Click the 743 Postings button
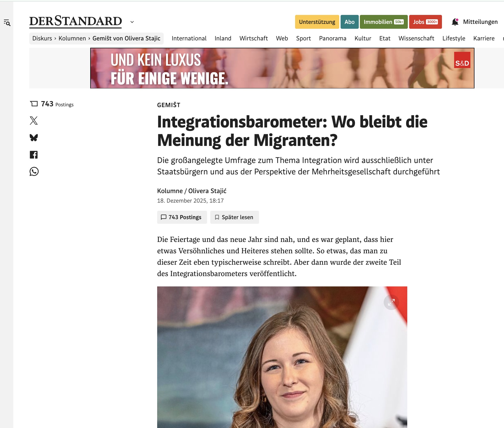 pyautogui.click(x=182, y=217)
